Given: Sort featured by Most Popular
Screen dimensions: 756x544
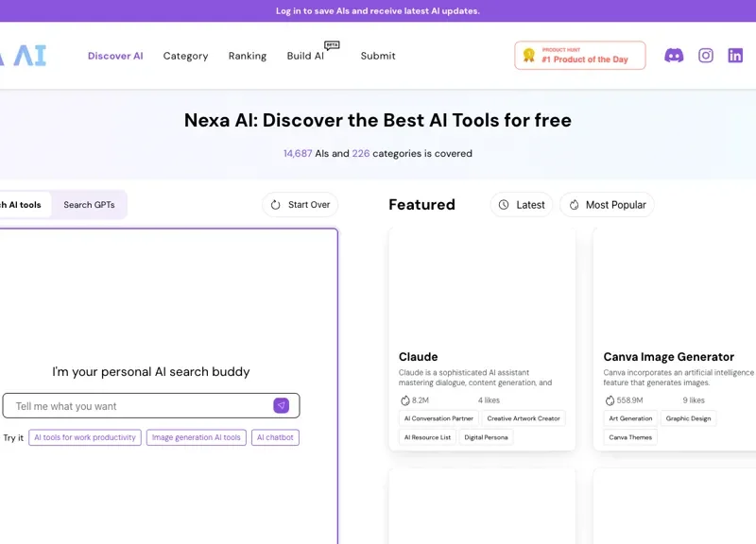Looking at the screenshot, I should pyautogui.click(x=607, y=205).
